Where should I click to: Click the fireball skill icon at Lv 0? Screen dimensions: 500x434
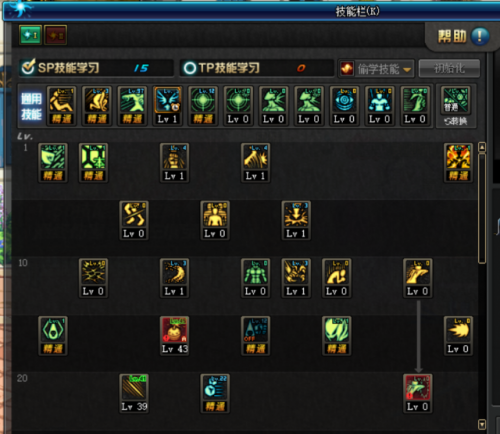tap(458, 336)
